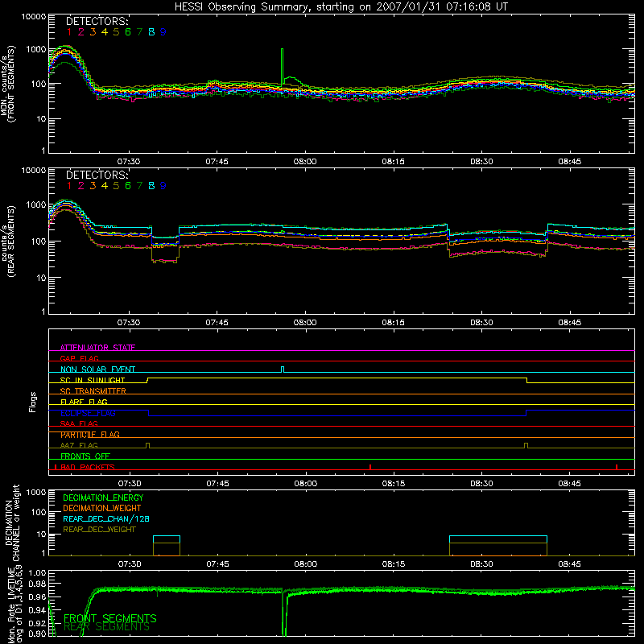
Task: Click the Flags vertical axis label
Action: (x=33, y=402)
